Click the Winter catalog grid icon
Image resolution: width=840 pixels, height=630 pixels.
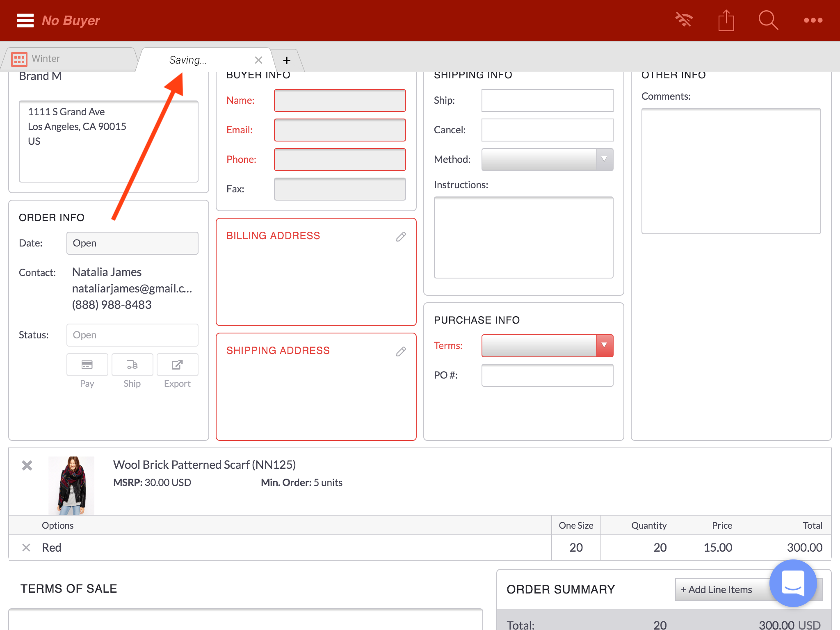[19, 59]
